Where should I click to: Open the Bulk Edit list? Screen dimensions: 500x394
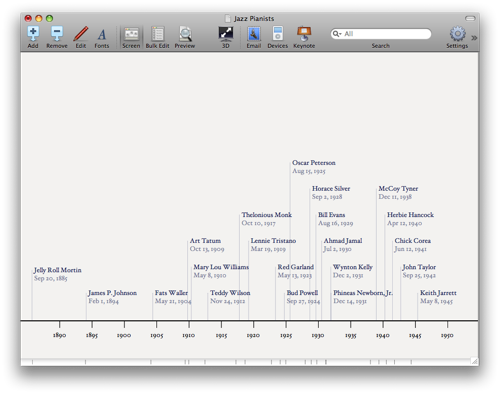pos(157,34)
